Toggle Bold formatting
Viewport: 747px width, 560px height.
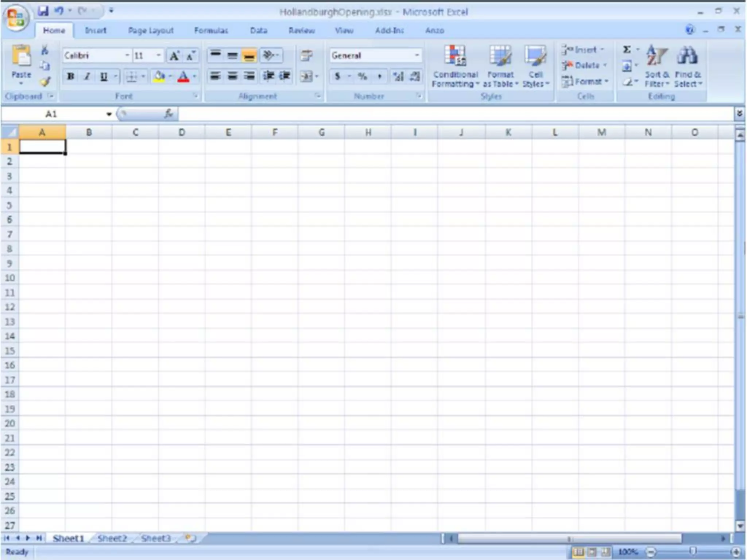(x=71, y=77)
